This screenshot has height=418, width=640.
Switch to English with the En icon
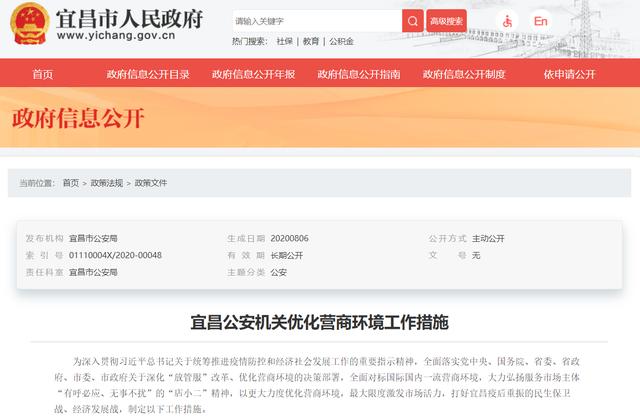(540, 21)
